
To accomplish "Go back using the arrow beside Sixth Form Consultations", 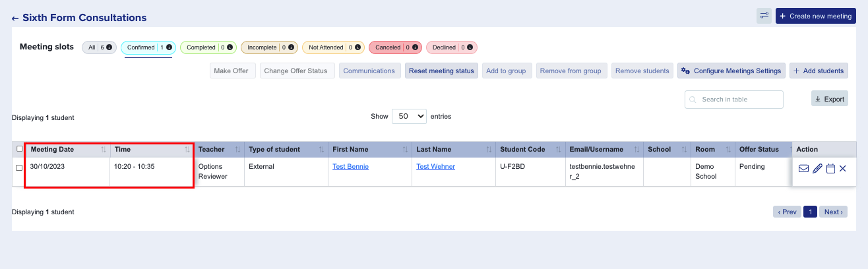I will (x=15, y=18).
